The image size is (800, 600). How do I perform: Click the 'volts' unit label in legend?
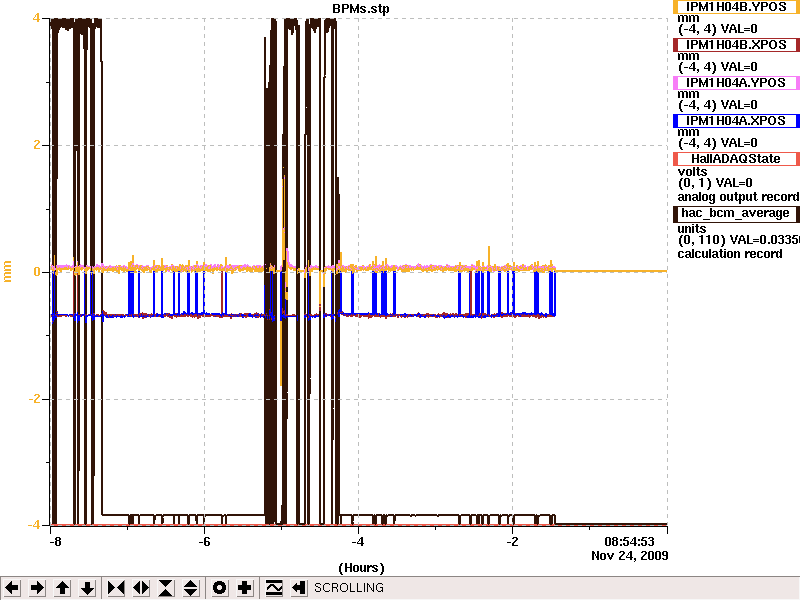point(692,172)
